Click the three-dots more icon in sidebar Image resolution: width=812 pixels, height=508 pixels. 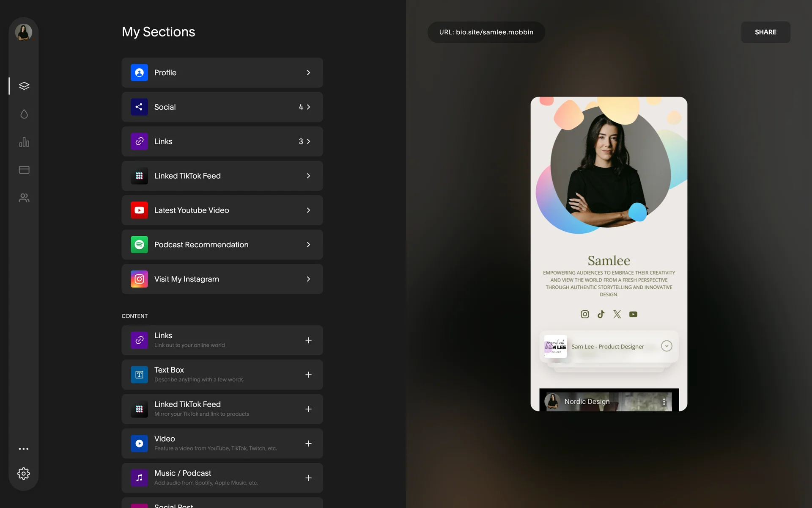[24, 449]
